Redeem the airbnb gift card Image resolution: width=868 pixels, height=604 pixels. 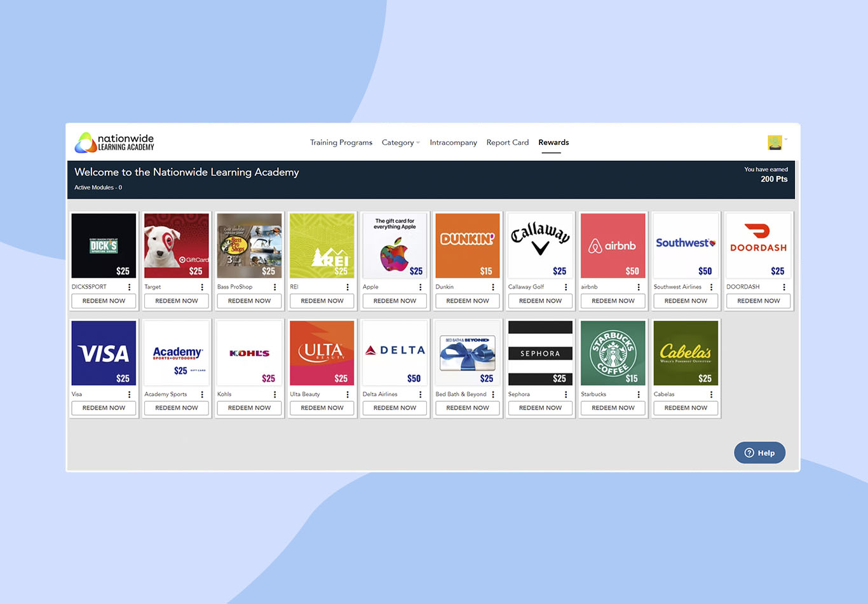click(613, 301)
